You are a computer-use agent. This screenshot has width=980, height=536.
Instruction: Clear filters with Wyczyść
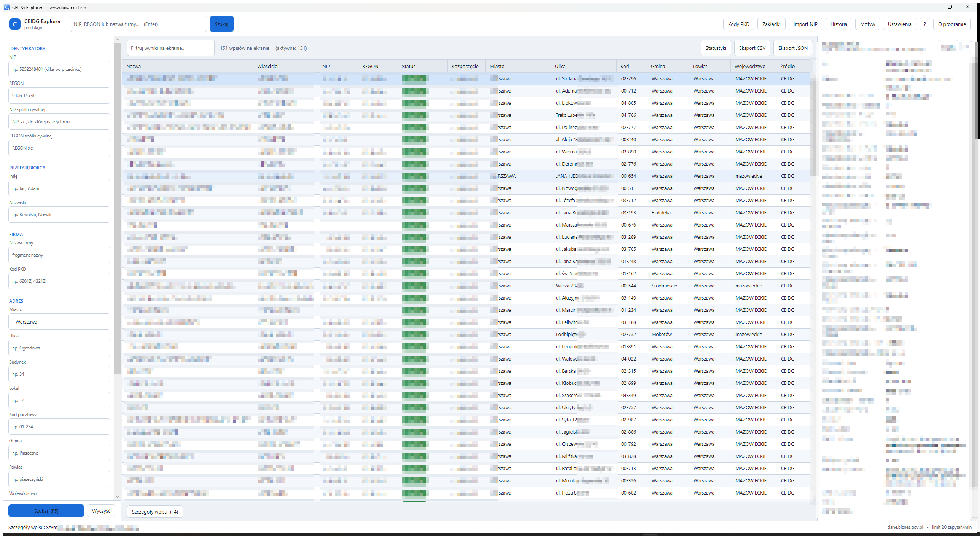(x=101, y=511)
